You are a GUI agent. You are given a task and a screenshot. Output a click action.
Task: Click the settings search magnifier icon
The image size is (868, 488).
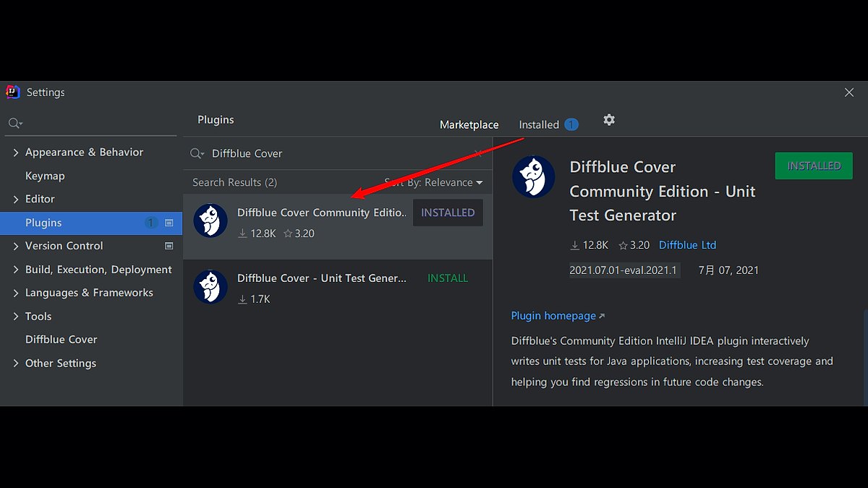tap(14, 124)
